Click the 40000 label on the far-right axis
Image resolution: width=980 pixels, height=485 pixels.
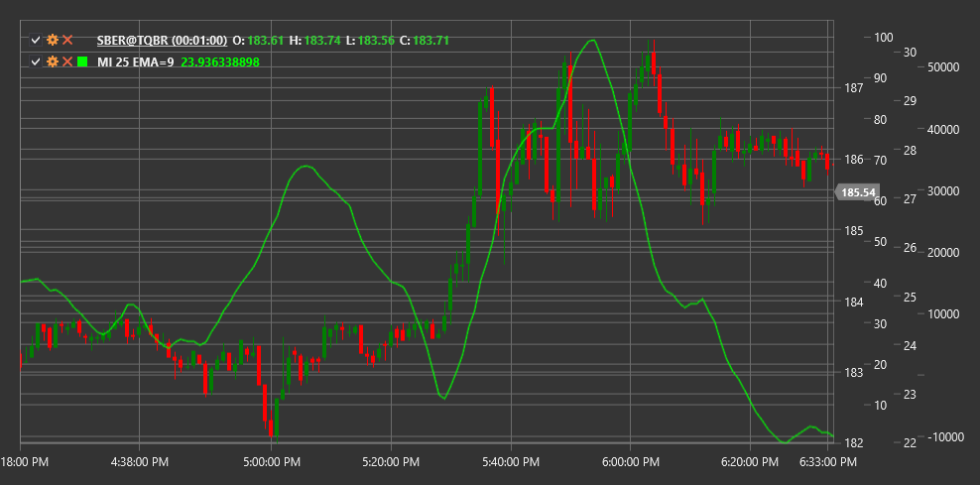point(943,129)
